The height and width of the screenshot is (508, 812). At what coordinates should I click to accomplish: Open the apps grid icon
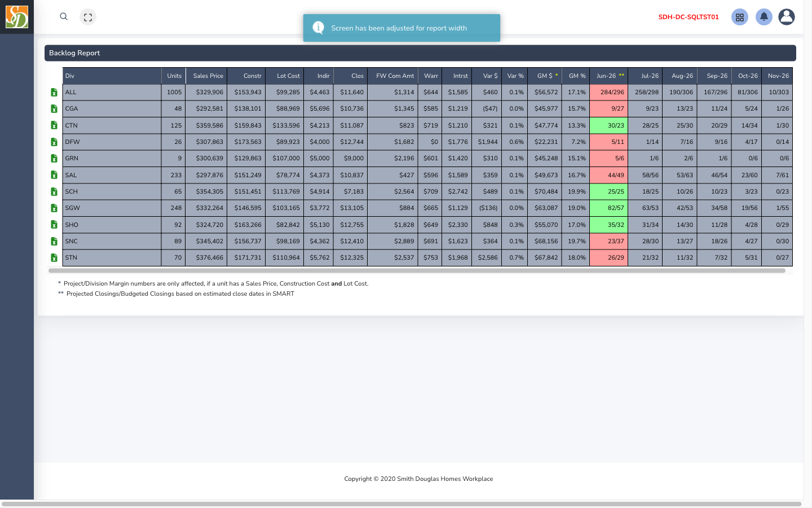740,17
